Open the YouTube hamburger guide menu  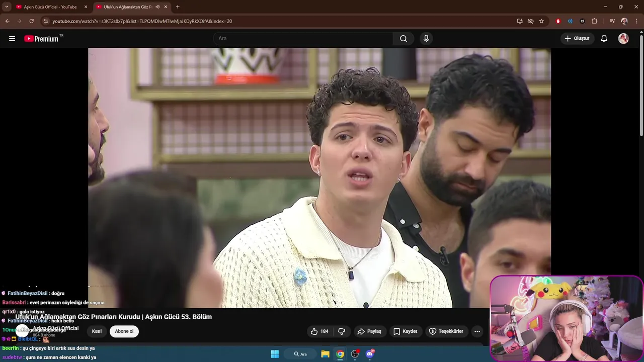12,39
